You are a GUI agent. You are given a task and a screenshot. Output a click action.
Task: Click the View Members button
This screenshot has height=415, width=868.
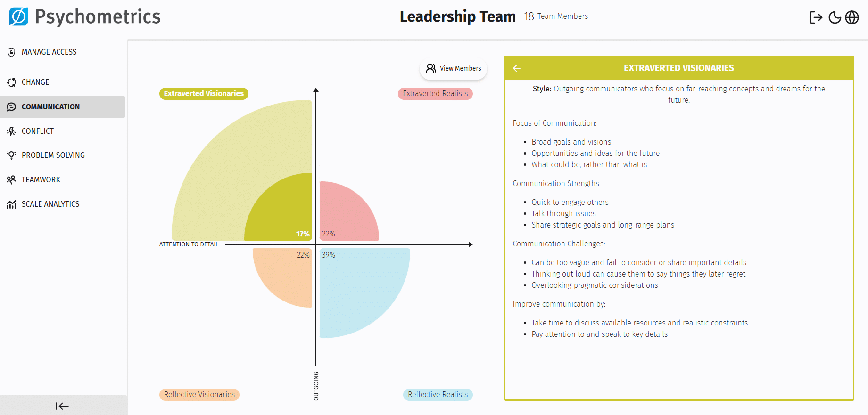(453, 69)
